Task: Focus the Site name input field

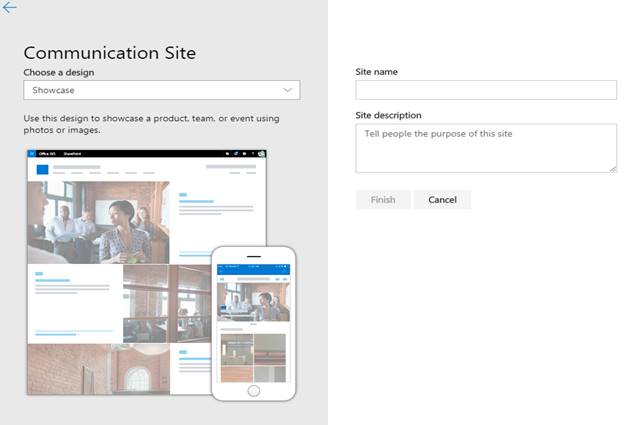Action: tap(486, 90)
